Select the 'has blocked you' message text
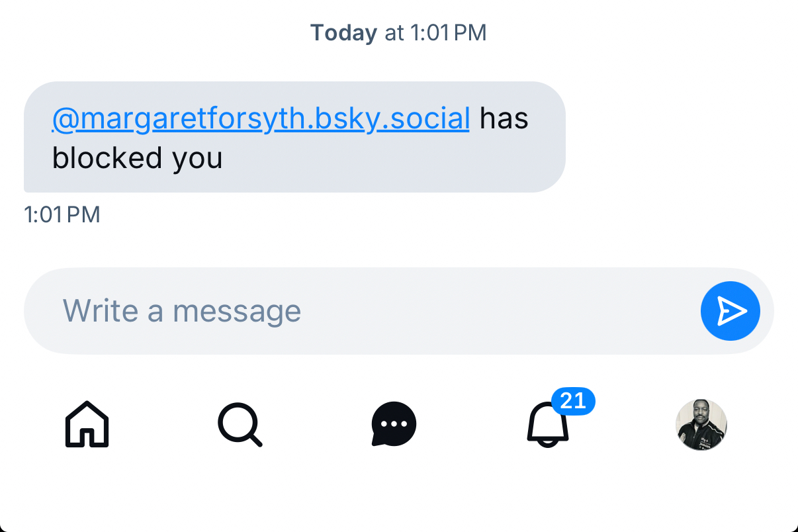 point(504,119)
